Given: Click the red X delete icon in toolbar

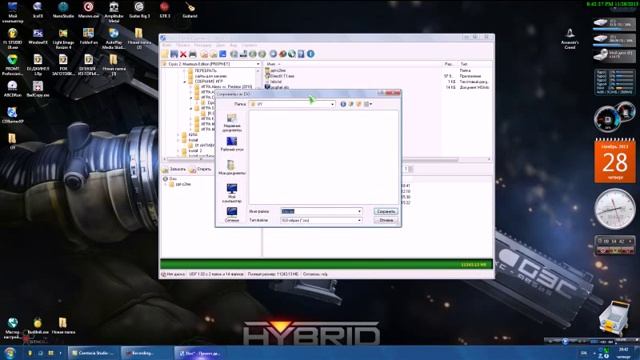Looking at the screenshot, I should 183,54.
